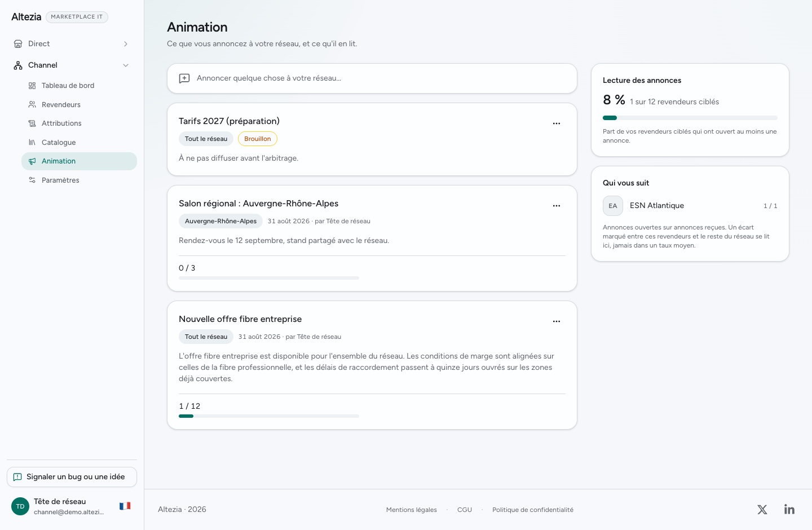Open the Tête de réseau account profile
This screenshot has height=530, width=812.
pos(72,506)
